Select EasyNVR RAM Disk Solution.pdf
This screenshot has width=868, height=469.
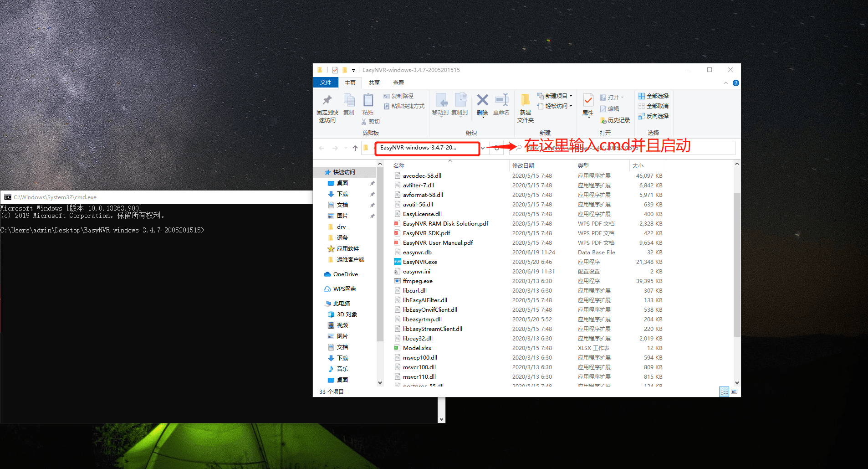(x=445, y=224)
